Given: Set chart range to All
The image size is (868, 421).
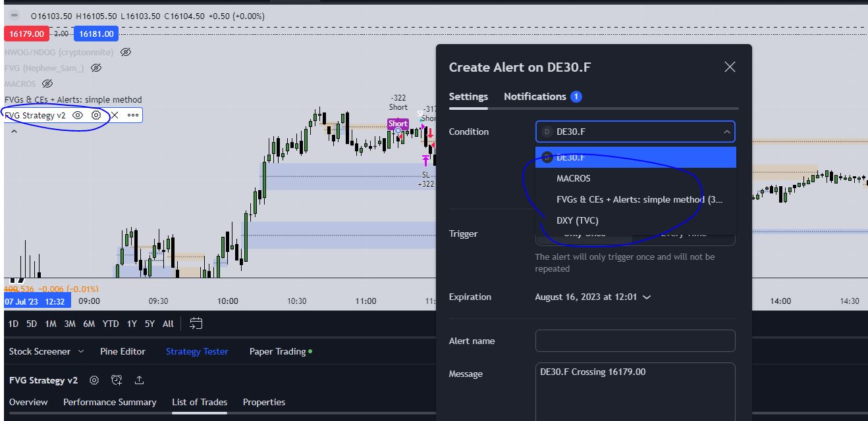Looking at the screenshot, I should point(168,323).
